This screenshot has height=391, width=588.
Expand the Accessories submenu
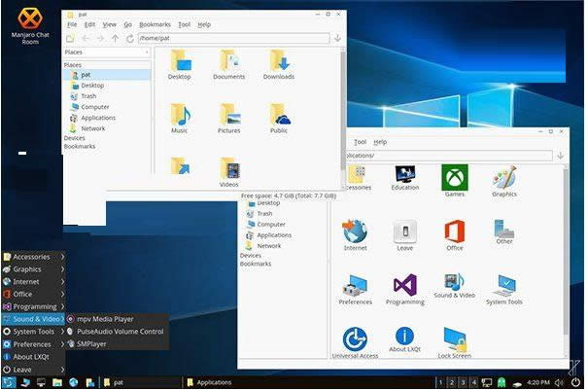click(x=33, y=257)
